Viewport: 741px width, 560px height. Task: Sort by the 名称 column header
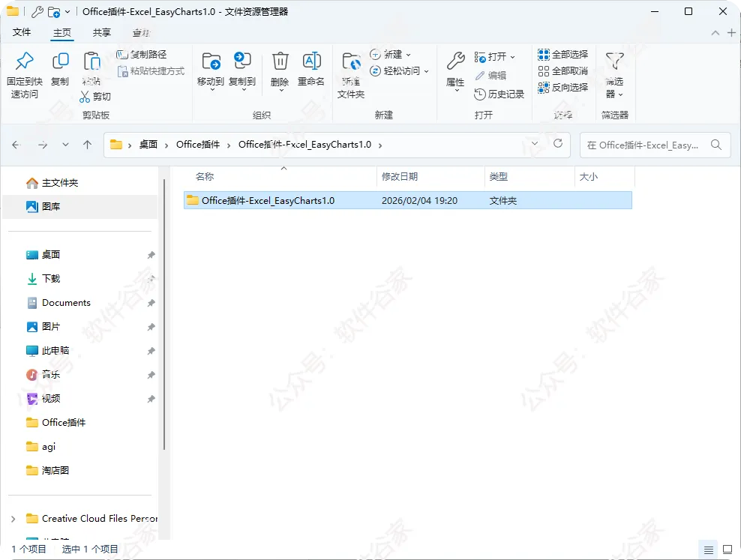click(205, 177)
